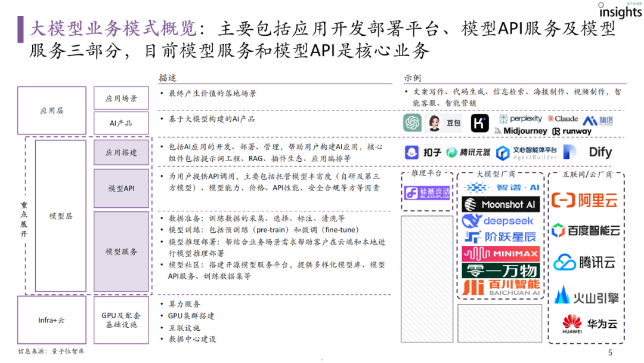This screenshot has height=363, width=644.
Task: Click the 腾讯元器 logo
Action: [468, 152]
